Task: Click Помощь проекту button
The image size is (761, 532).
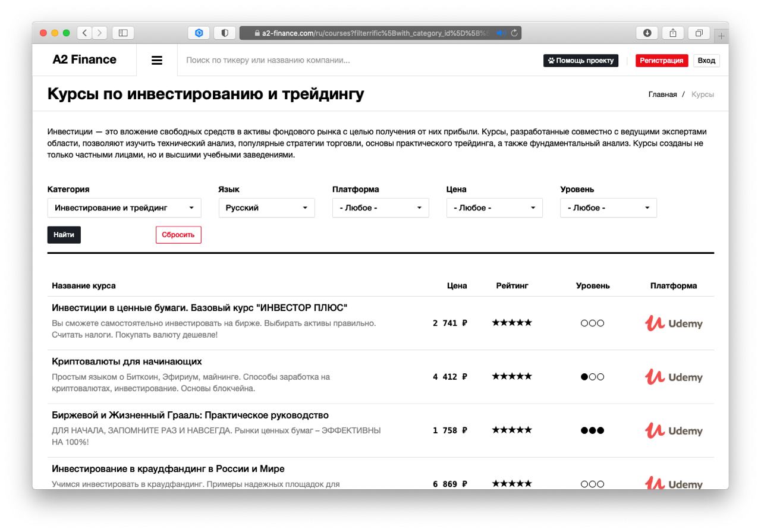Action: tap(581, 61)
